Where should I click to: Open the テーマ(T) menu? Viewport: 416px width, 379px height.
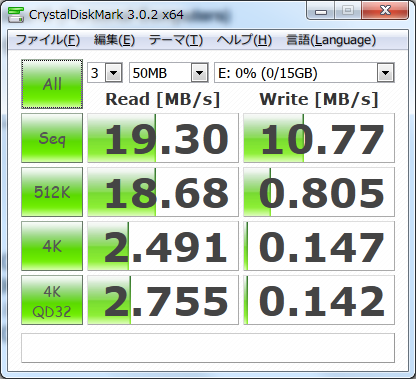tap(176, 40)
